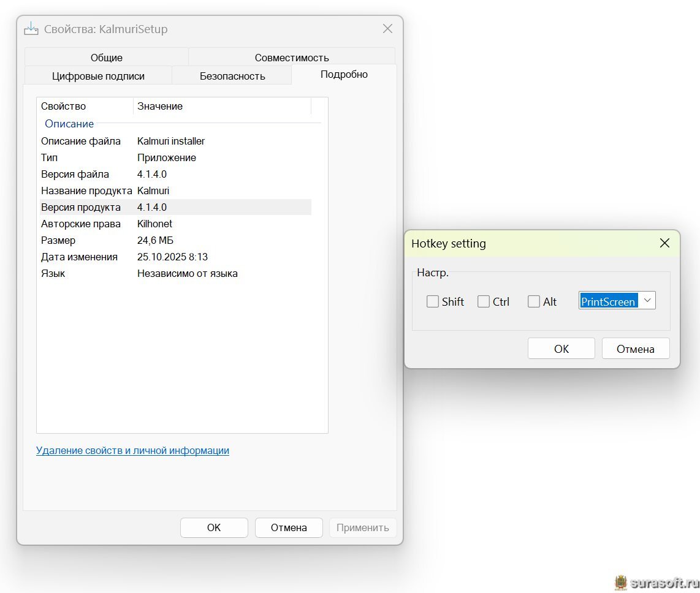Select the Название продукта row
The width and height of the screenshot is (700, 593).
pyautogui.click(x=175, y=191)
